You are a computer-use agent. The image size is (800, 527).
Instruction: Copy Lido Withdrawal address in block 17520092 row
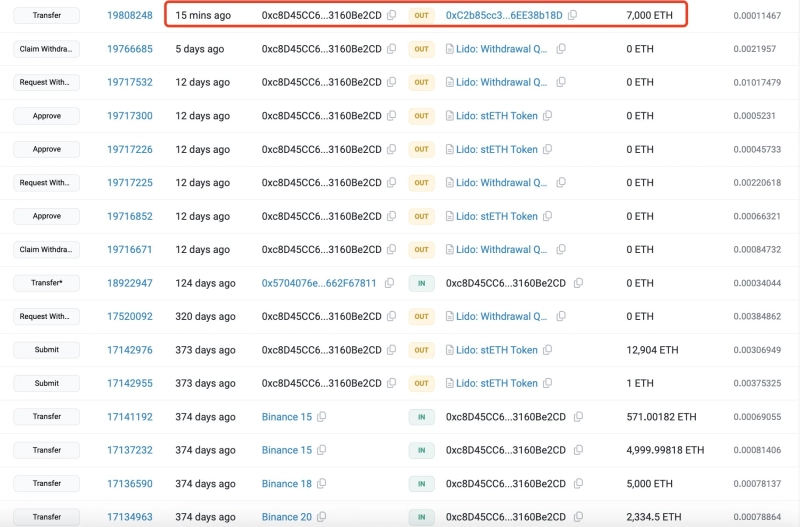(x=560, y=317)
